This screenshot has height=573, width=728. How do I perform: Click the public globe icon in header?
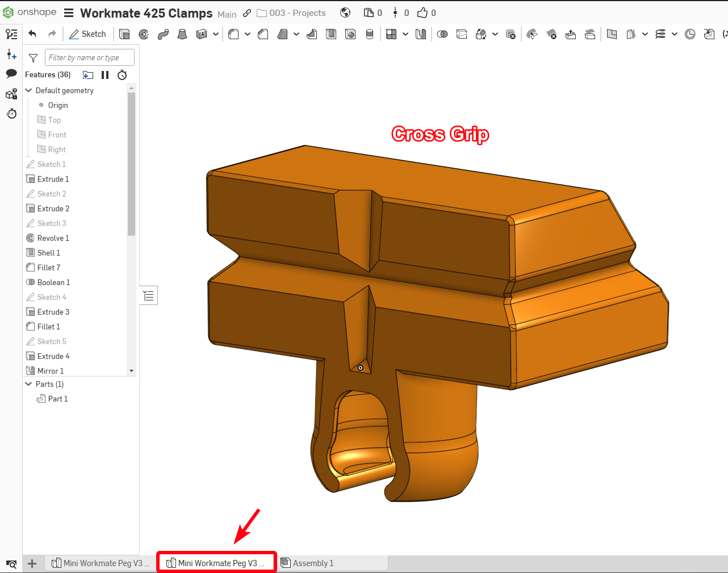click(345, 12)
